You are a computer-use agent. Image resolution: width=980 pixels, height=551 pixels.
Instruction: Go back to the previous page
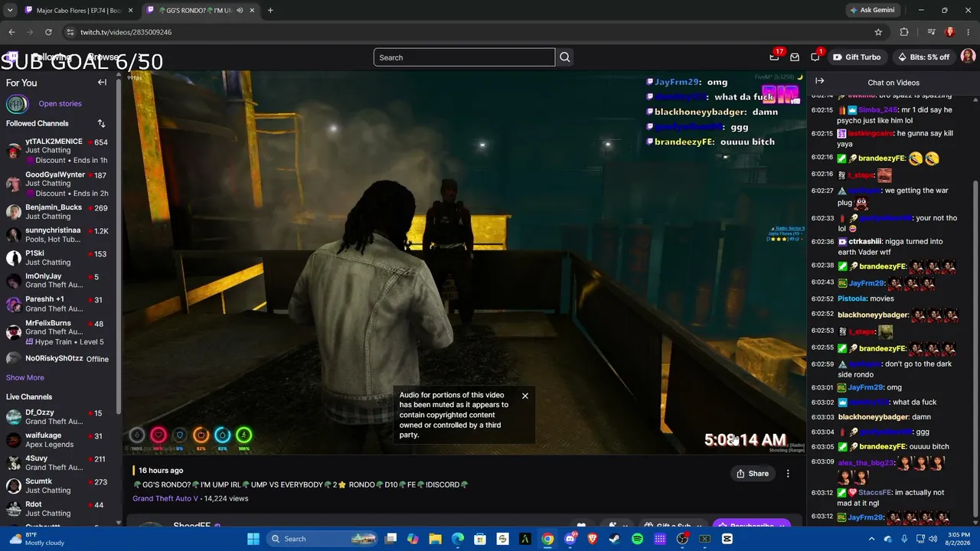(x=11, y=32)
